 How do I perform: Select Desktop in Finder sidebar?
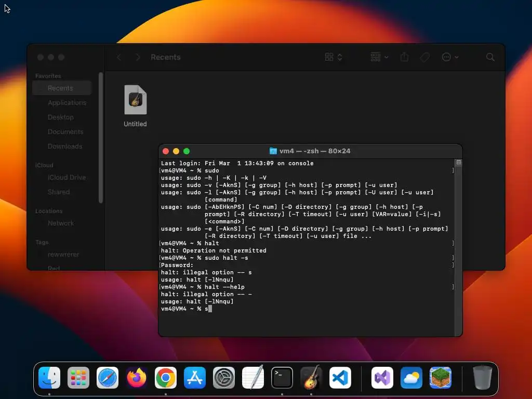[62, 117]
